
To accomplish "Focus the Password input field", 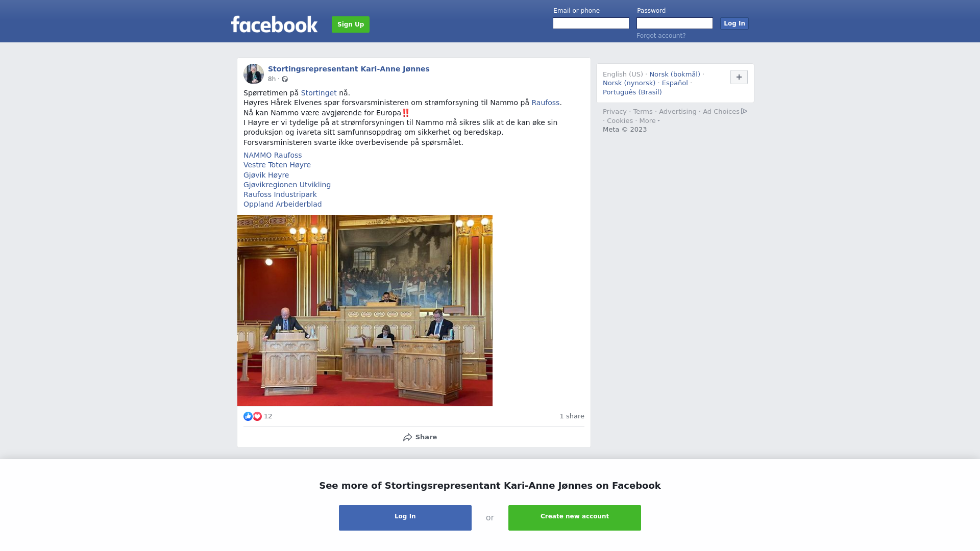I will (x=675, y=23).
